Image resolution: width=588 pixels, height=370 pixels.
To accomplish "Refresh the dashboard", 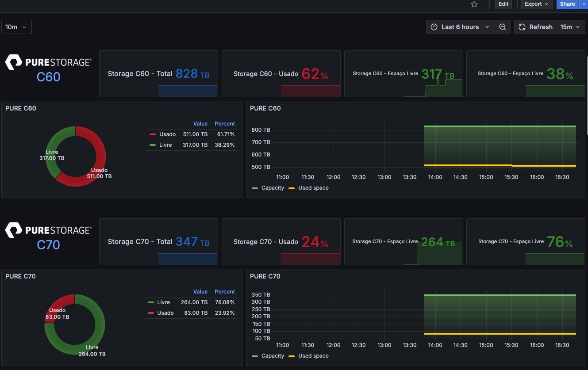I will click(535, 27).
